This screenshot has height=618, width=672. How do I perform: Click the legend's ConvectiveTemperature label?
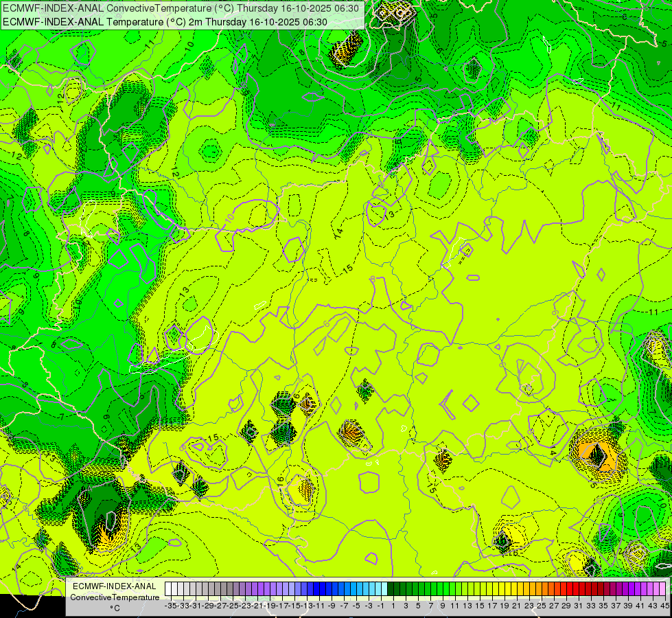click(x=115, y=597)
